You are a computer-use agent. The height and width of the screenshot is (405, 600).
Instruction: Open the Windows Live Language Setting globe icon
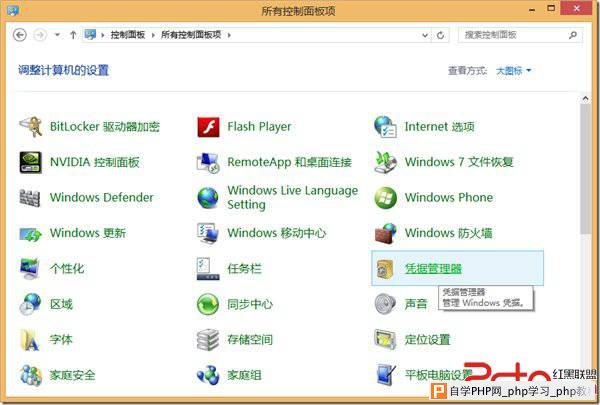click(x=208, y=198)
